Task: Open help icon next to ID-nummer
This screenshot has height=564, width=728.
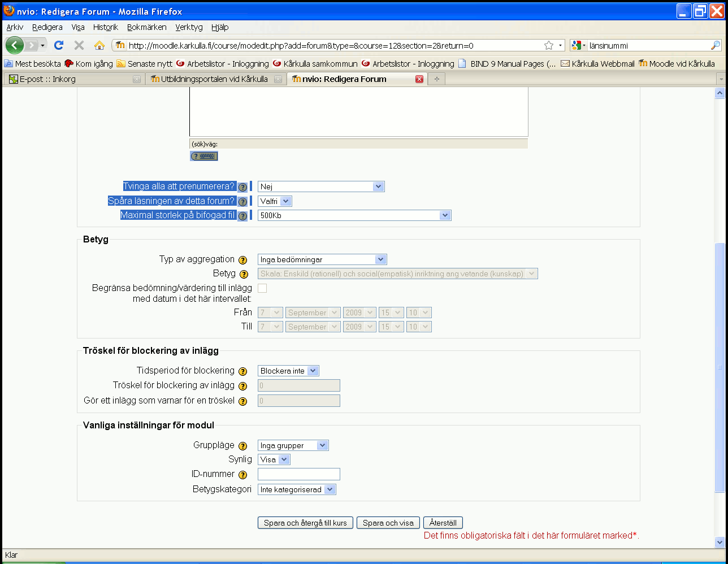Action: point(243,475)
